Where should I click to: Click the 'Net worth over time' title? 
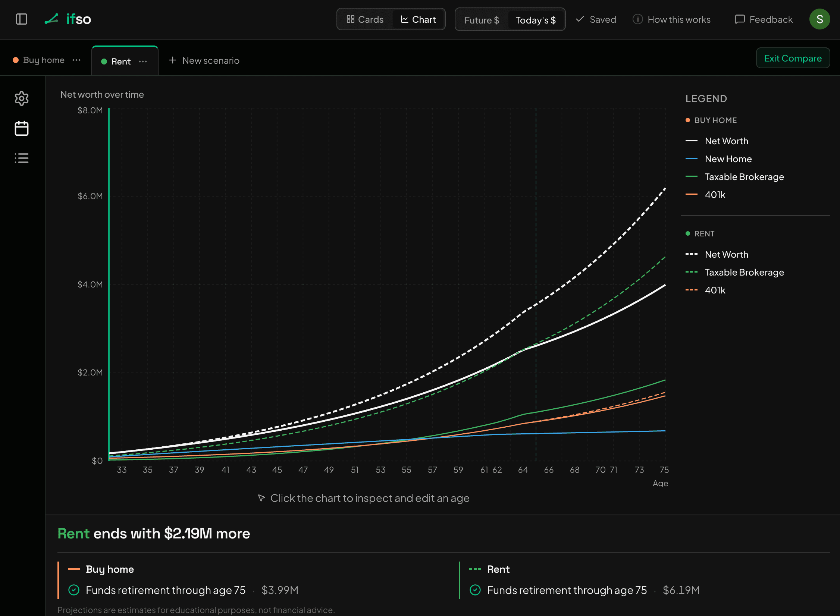[x=102, y=95]
